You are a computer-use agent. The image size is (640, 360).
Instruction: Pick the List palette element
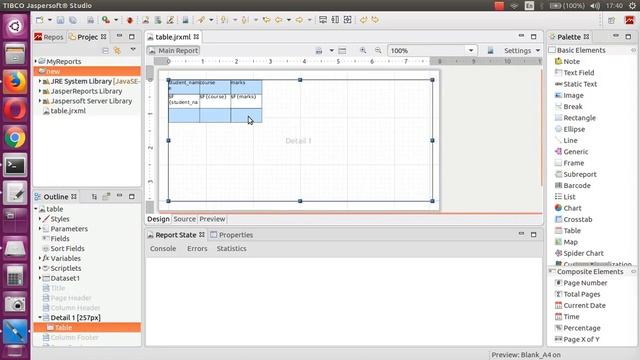(565, 197)
